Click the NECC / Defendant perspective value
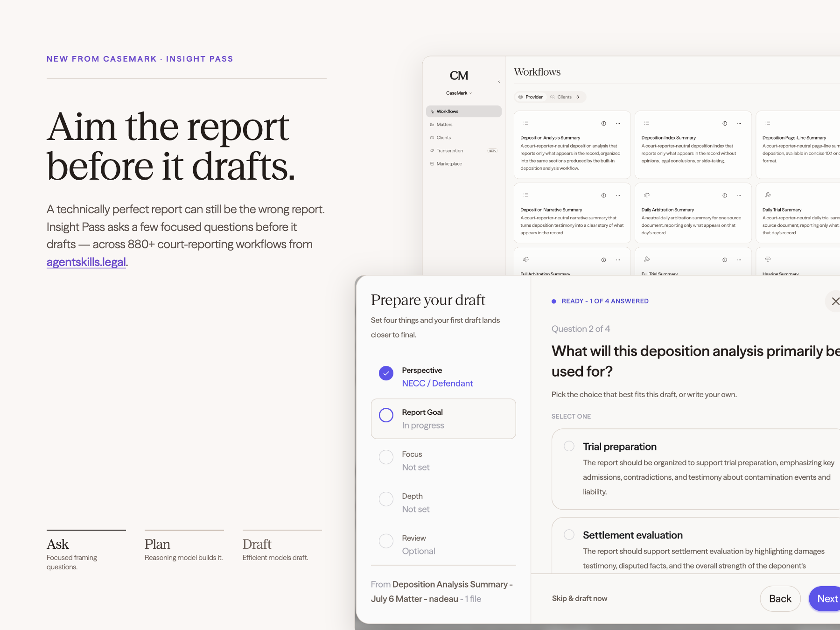Viewport: 840px width, 630px height. pos(437,383)
